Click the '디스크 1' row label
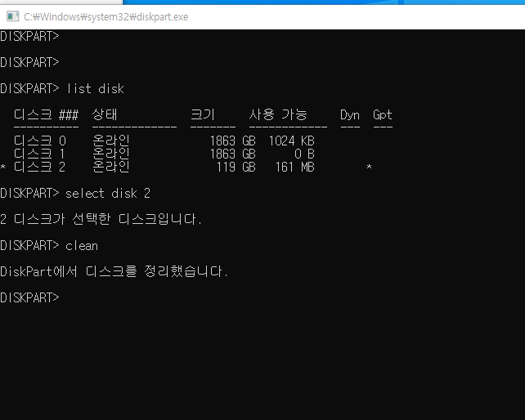Viewport: 525px width, 420px height. (x=39, y=154)
